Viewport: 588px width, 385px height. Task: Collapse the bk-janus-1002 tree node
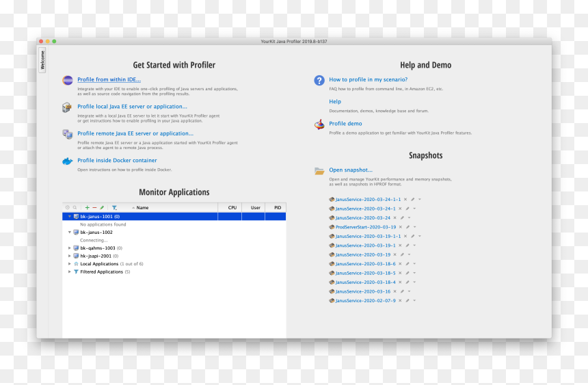[69, 233]
